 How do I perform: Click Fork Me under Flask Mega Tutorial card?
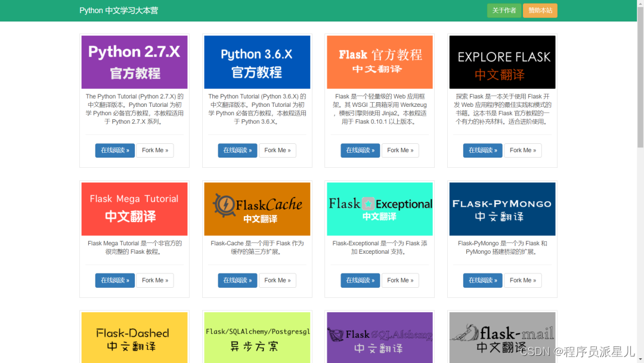pyautogui.click(x=155, y=281)
